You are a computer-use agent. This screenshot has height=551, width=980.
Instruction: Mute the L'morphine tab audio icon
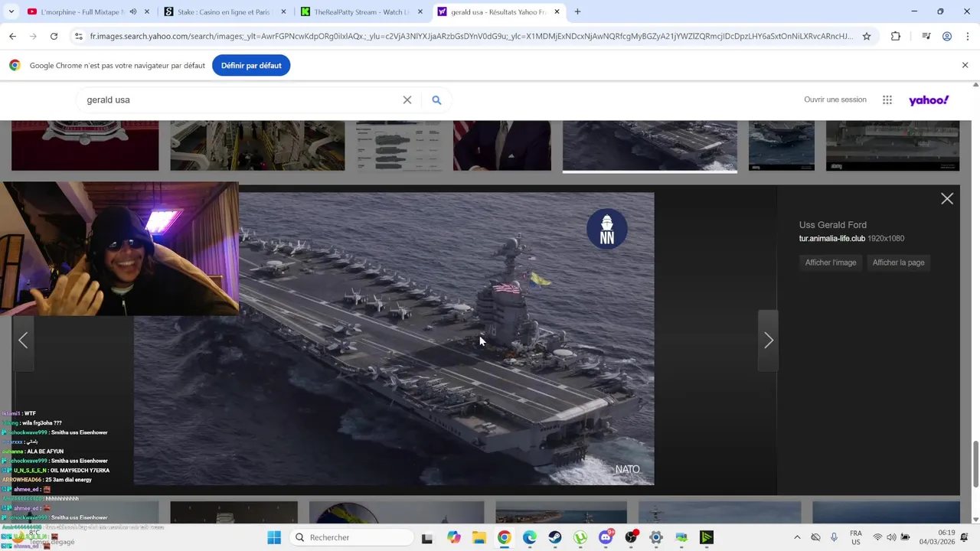[x=133, y=11]
